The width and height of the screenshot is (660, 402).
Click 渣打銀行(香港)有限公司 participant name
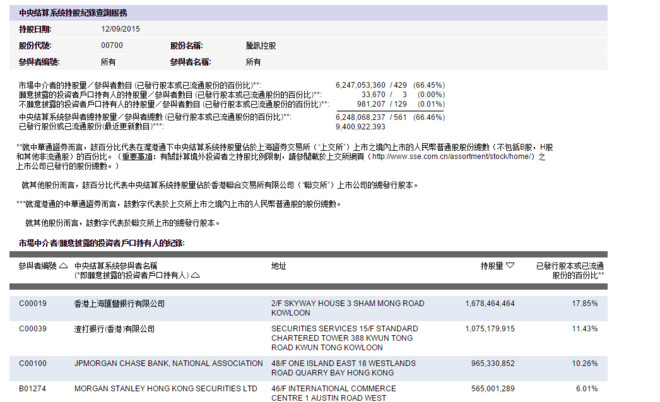click(x=114, y=328)
